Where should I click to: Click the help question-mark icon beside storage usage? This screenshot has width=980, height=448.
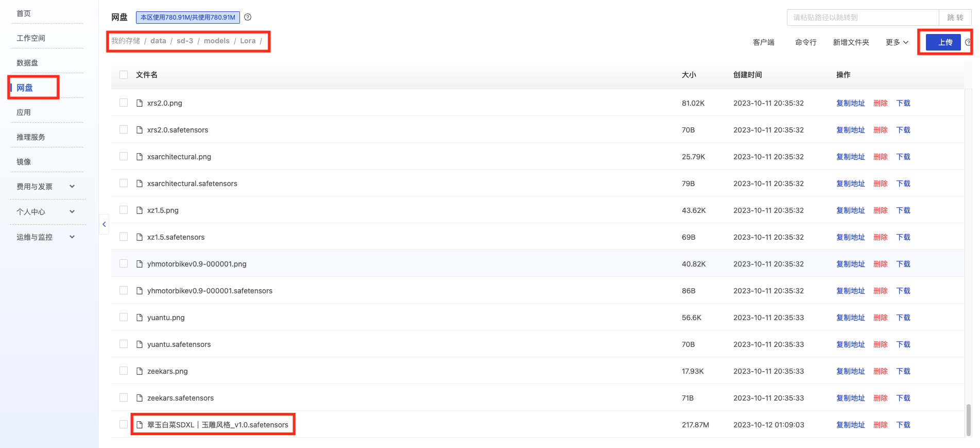click(x=248, y=17)
